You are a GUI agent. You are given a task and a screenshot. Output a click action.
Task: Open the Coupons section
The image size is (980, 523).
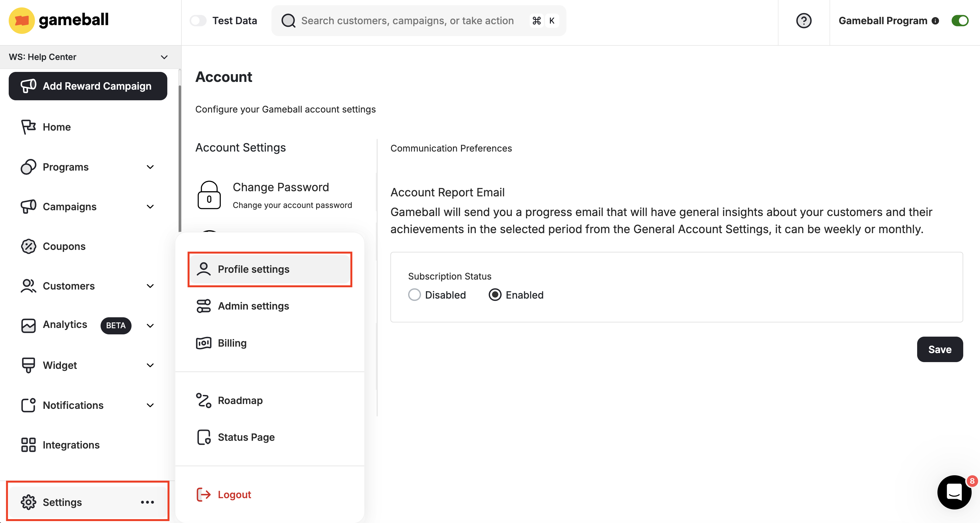tap(64, 246)
